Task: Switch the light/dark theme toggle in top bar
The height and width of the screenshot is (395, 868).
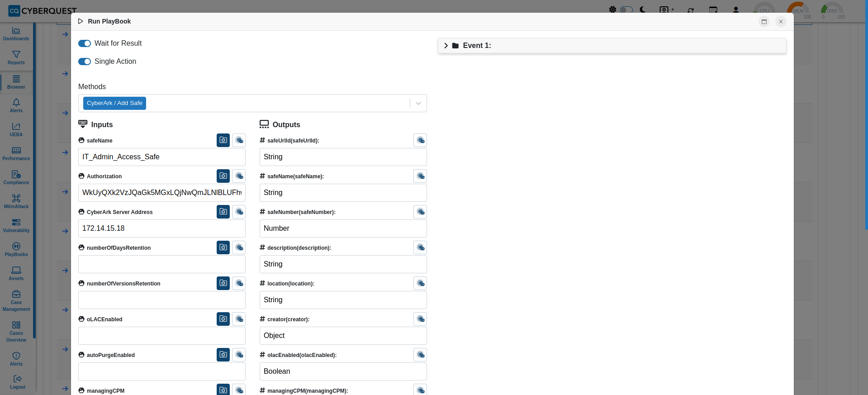Action: point(626,10)
